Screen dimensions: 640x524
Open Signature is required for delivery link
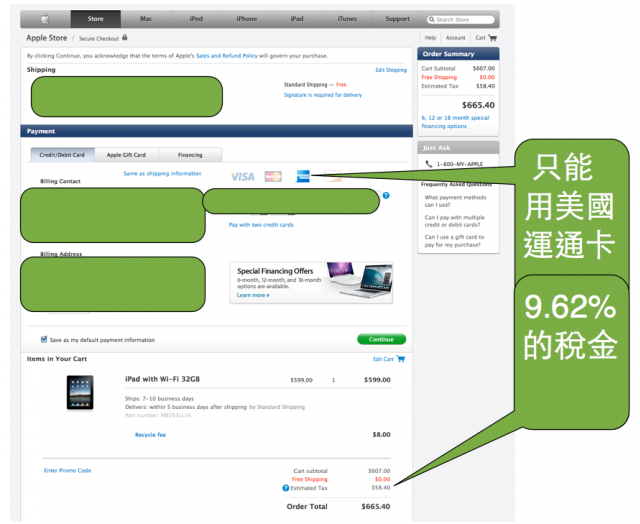point(323,95)
